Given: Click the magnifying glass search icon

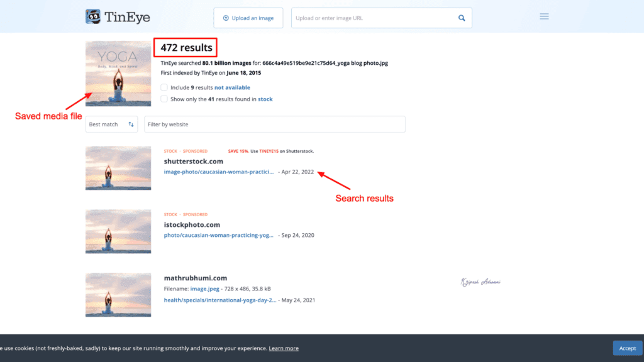Looking at the screenshot, I should [x=461, y=18].
